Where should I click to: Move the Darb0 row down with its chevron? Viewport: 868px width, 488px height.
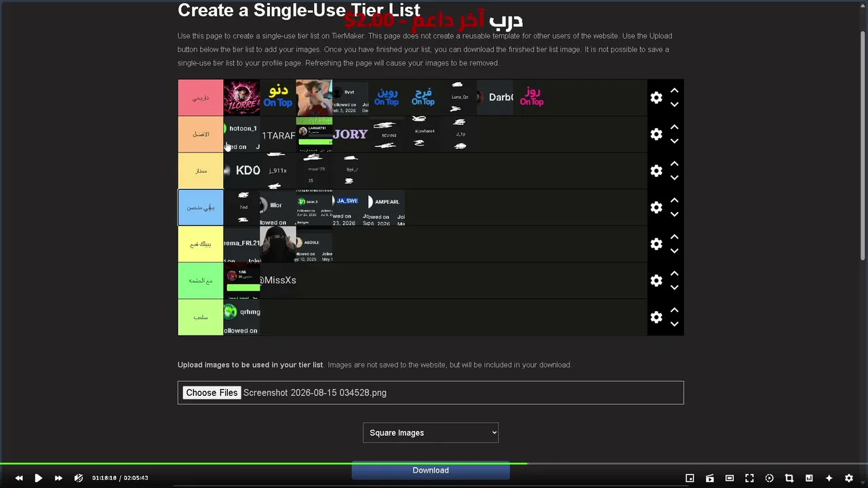[674, 104]
